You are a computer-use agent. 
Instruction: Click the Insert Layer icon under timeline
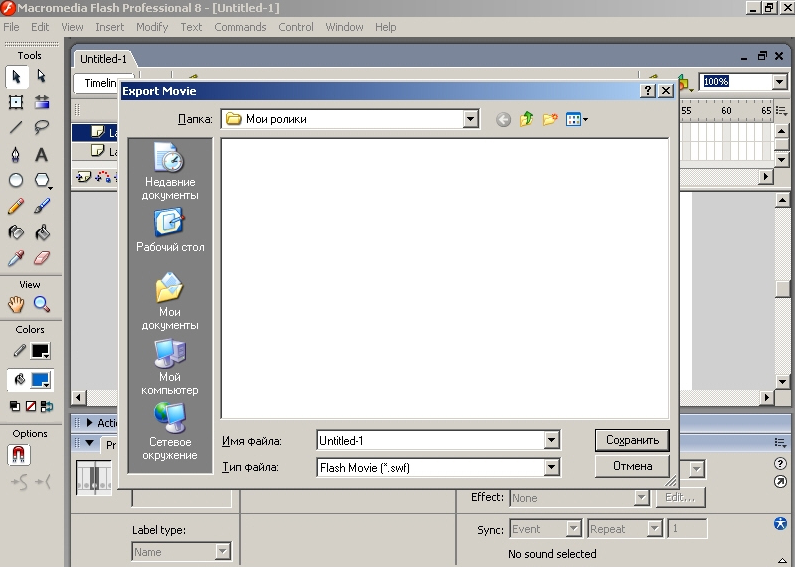pyautogui.click(x=83, y=177)
